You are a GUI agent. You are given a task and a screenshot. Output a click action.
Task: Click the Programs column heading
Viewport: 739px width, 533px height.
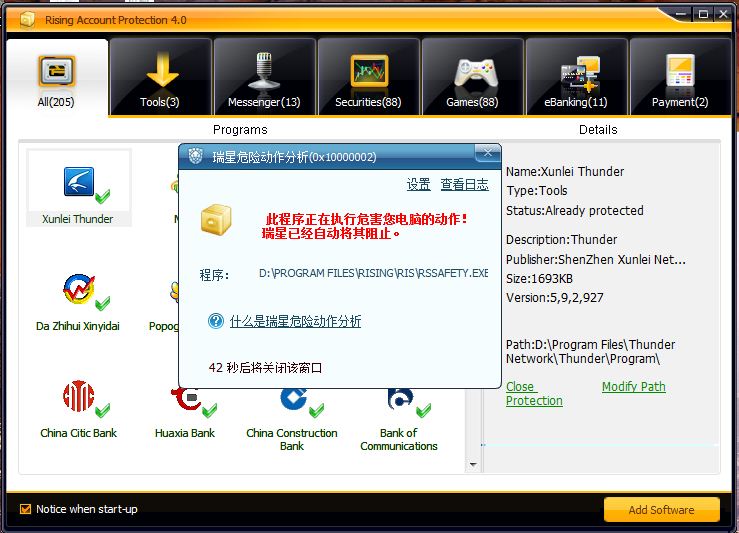click(x=240, y=130)
